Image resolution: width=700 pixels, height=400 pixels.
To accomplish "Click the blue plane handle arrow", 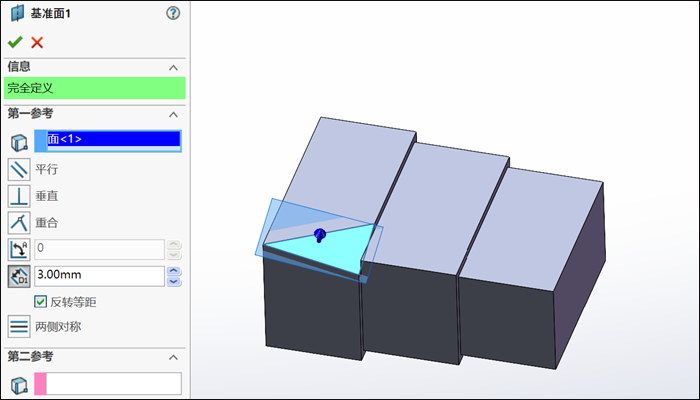I will point(320,235).
